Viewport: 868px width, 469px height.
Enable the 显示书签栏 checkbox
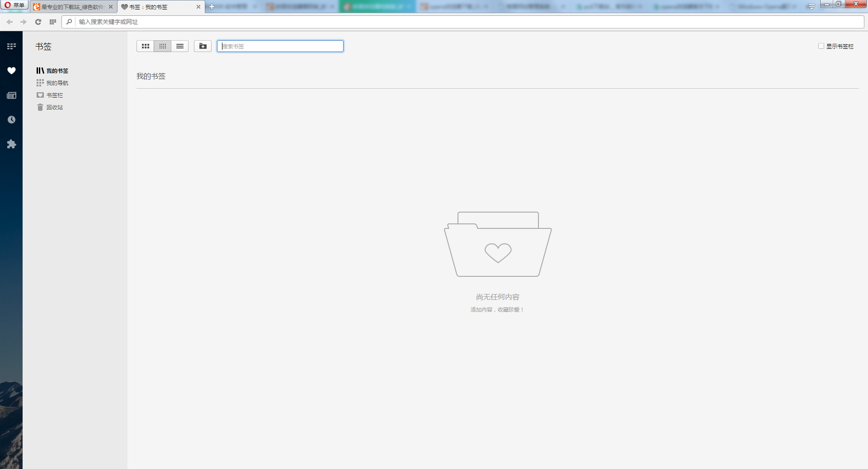tap(821, 46)
